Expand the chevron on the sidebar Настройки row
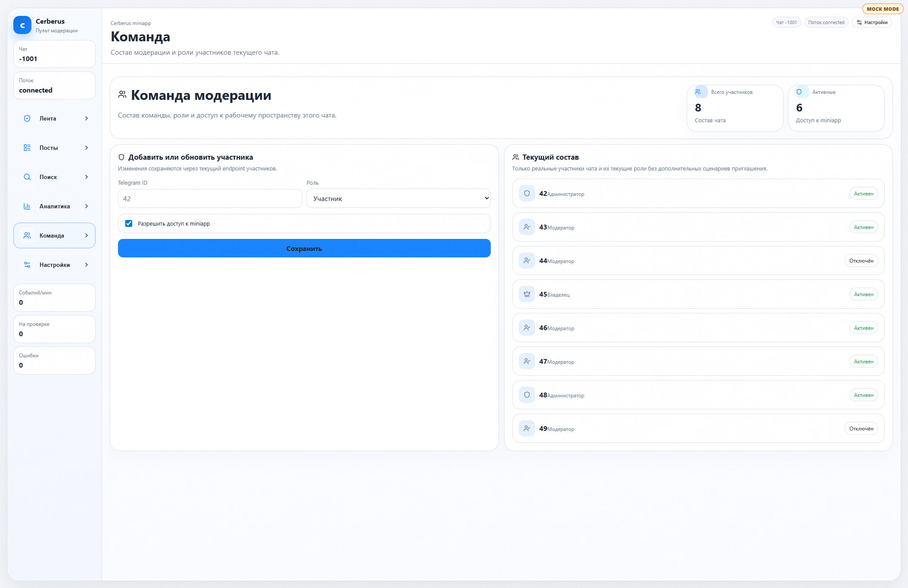This screenshot has height=588, width=908. 87,265
